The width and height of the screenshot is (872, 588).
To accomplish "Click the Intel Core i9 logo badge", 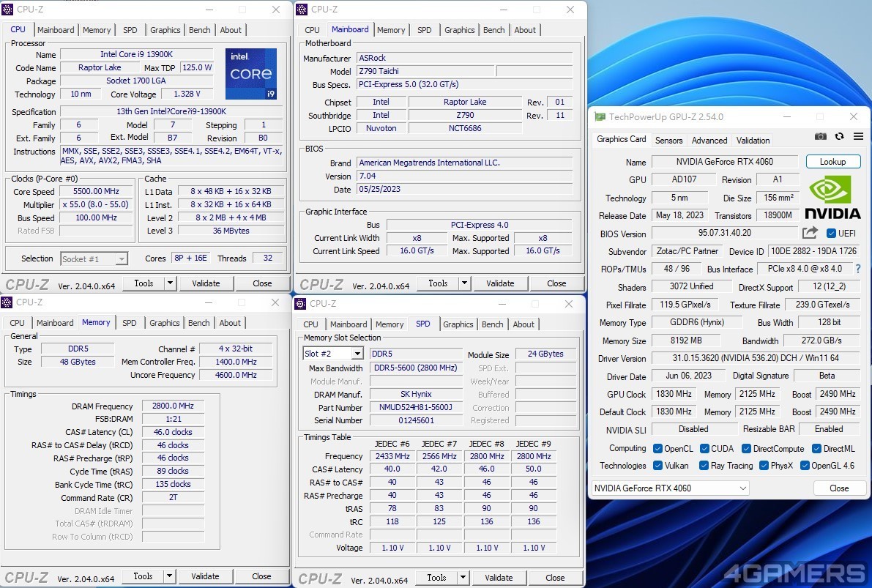I will (251, 74).
